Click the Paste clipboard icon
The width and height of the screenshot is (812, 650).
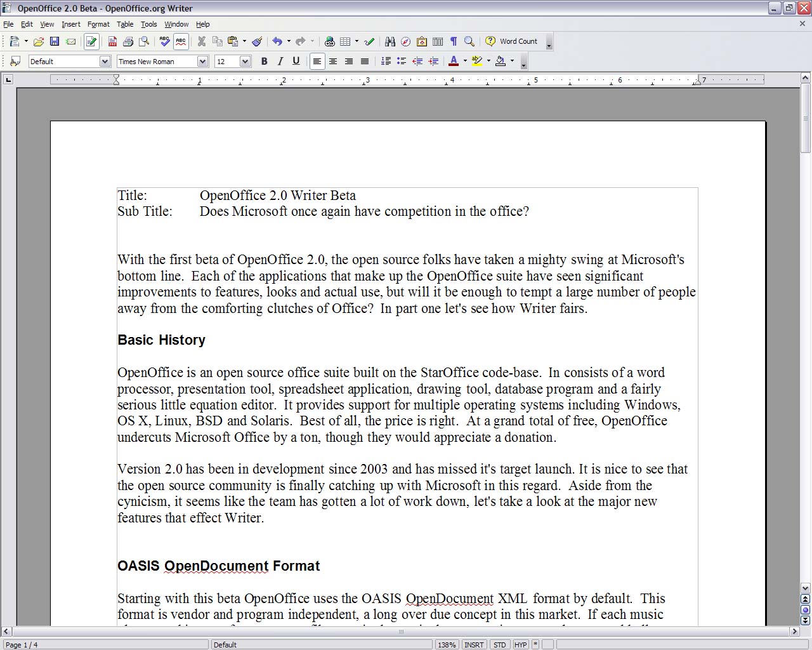click(x=233, y=41)
